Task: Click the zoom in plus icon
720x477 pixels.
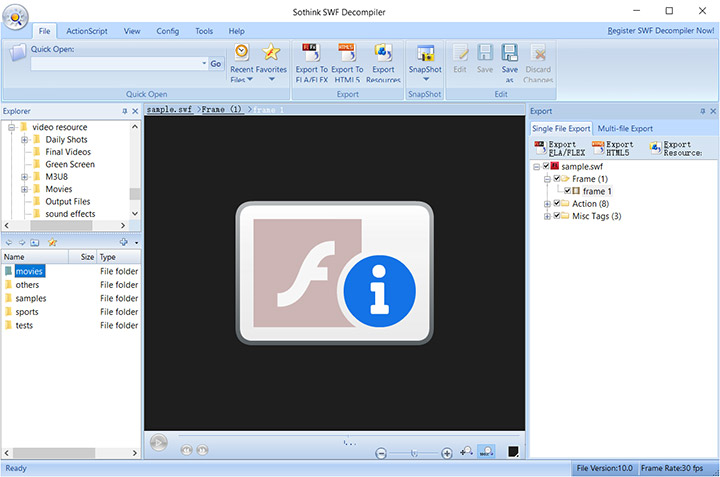Action: pyautogui.click(x=447, y=453)
